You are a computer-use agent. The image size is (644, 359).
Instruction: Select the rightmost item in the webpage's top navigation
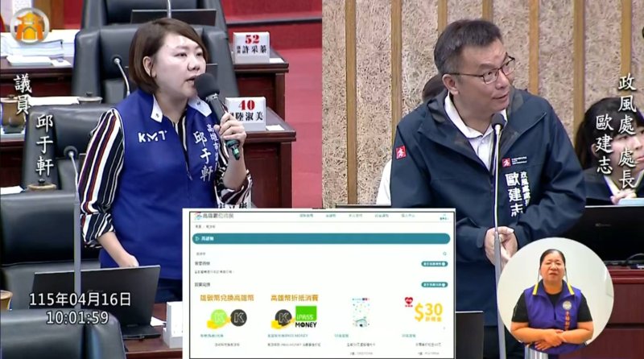click(x=408, y=216)
